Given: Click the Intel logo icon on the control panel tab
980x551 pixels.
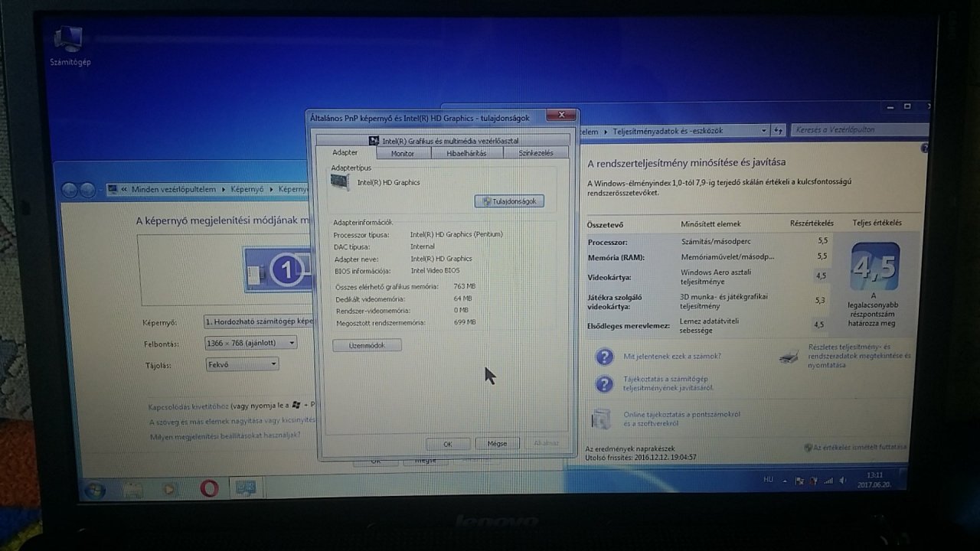Looking at the screenshot, I should point(374,141).
